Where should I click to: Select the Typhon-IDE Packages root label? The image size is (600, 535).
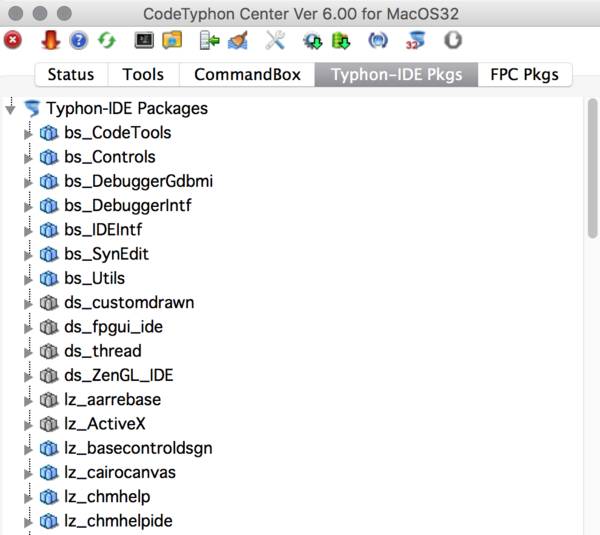click(x=127, y=108)
